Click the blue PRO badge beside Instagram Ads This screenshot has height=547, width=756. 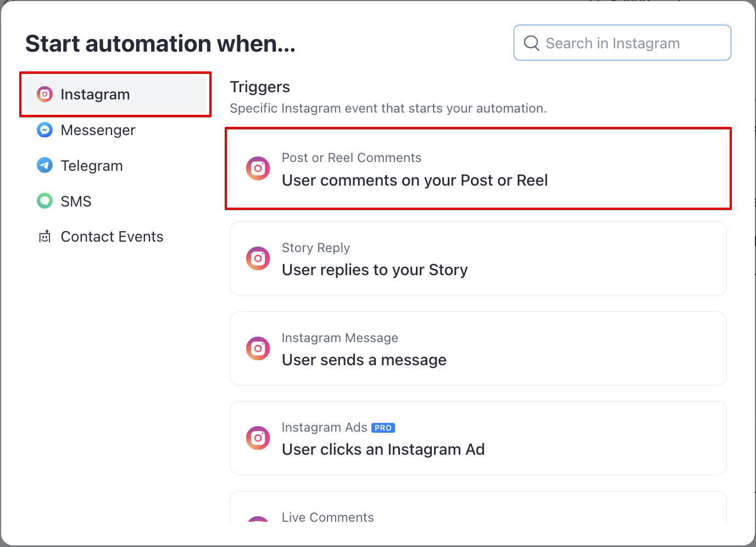[383, 428]
